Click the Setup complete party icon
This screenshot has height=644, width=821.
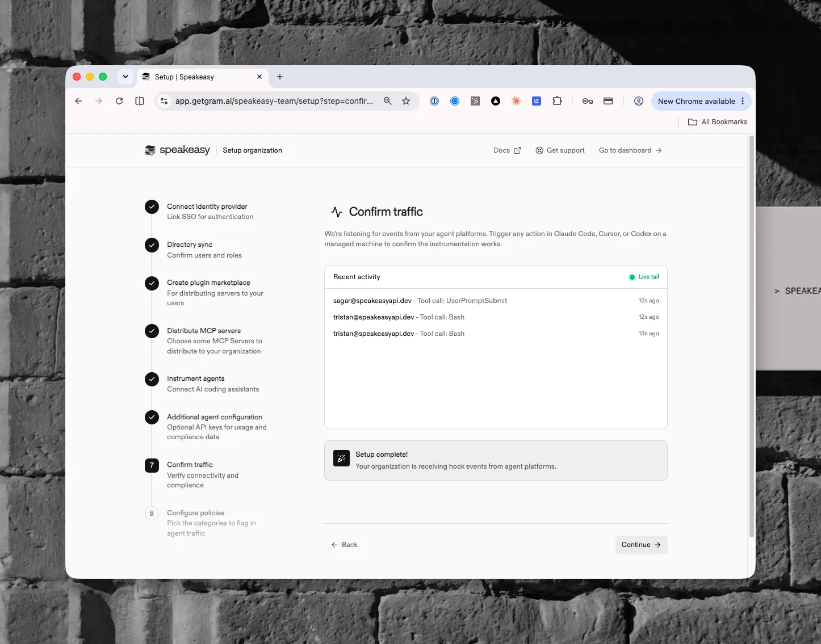click(x=341, y=458)
